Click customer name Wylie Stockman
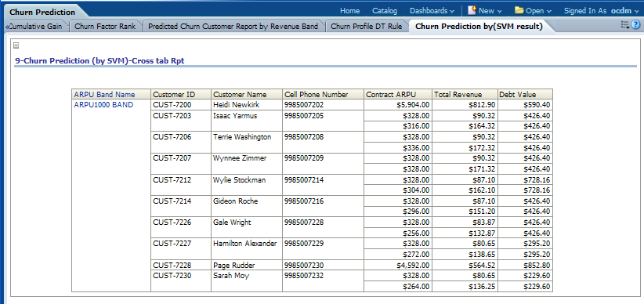Image resolution: width=644 pixels, height=304 pixels. (x=239, y=179)
